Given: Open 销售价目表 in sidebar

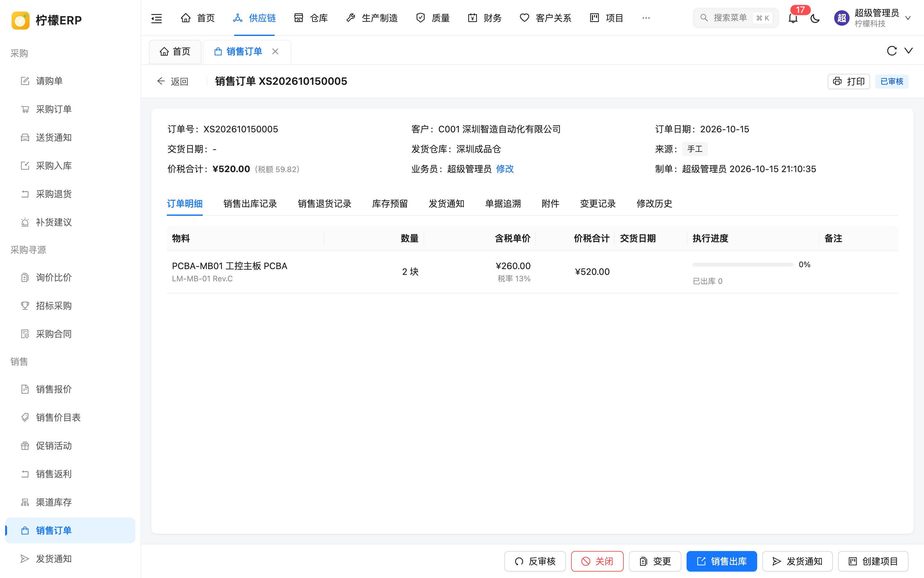Looking at the screenshot, I should click(x=70, y=417).
